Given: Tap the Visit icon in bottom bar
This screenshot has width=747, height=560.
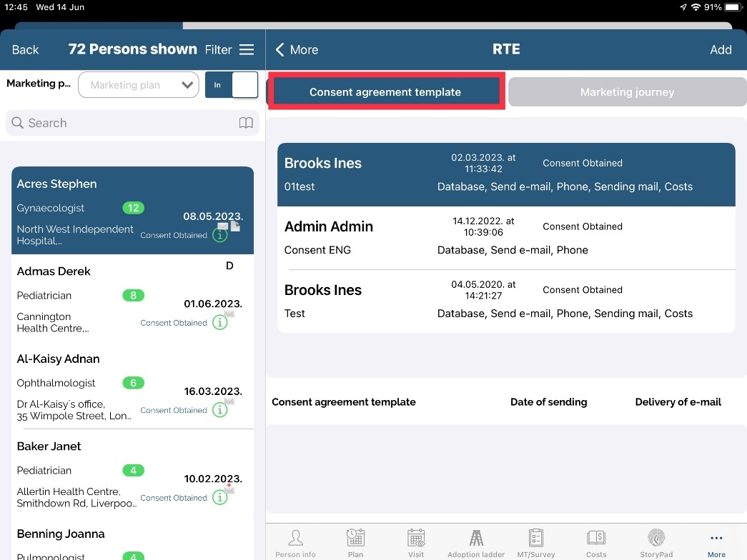Looking at the screenshot, I should tap(416, 539).
